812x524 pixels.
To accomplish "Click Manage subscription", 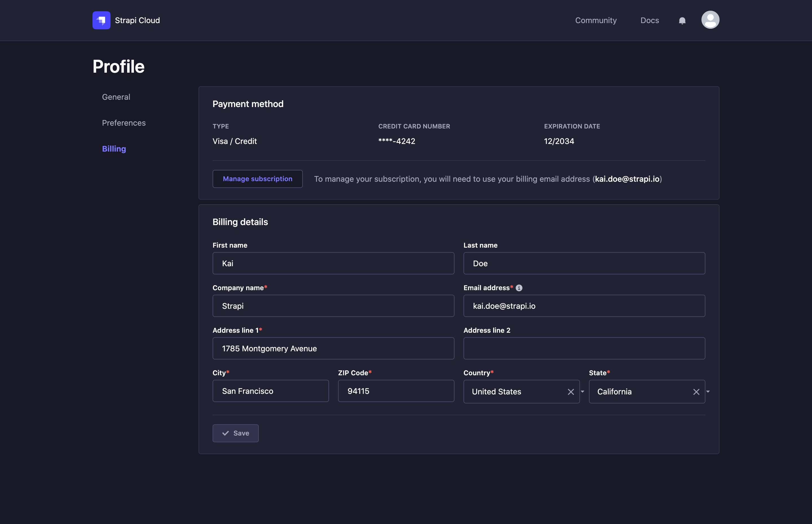I will coord(257,179).
